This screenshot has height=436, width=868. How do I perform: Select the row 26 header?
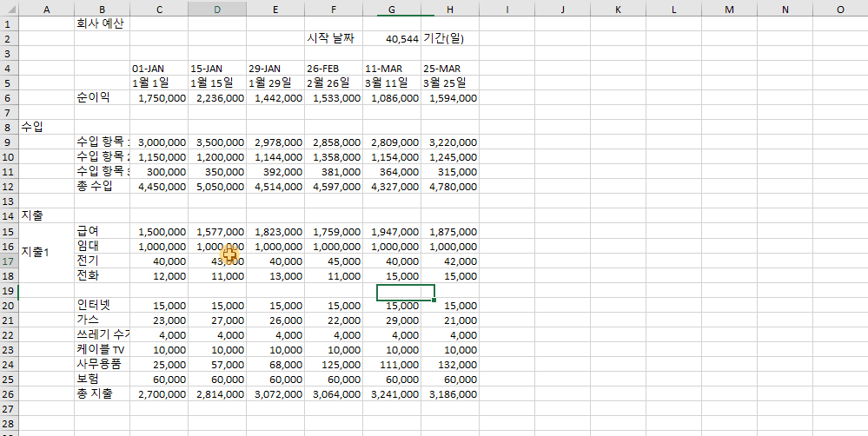coord(10,394)
